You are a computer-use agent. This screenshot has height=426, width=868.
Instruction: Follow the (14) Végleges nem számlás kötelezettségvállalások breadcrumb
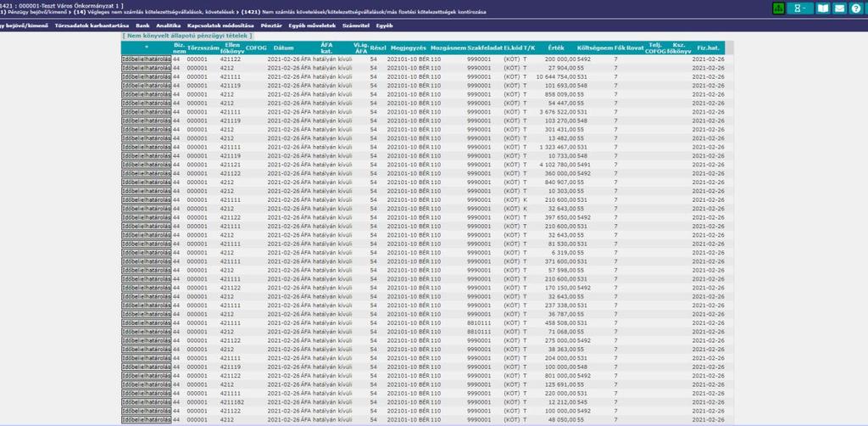pos(154,12)
